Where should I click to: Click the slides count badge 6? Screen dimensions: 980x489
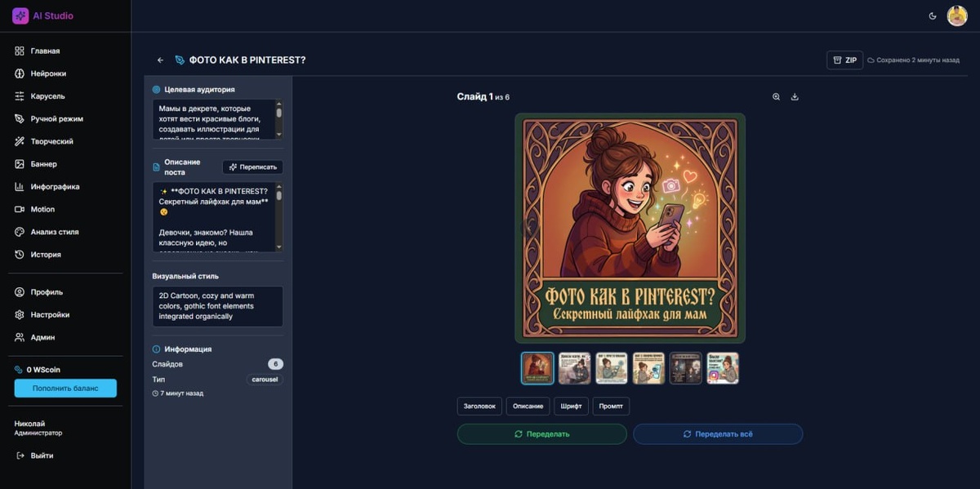[x=275, y=364]
